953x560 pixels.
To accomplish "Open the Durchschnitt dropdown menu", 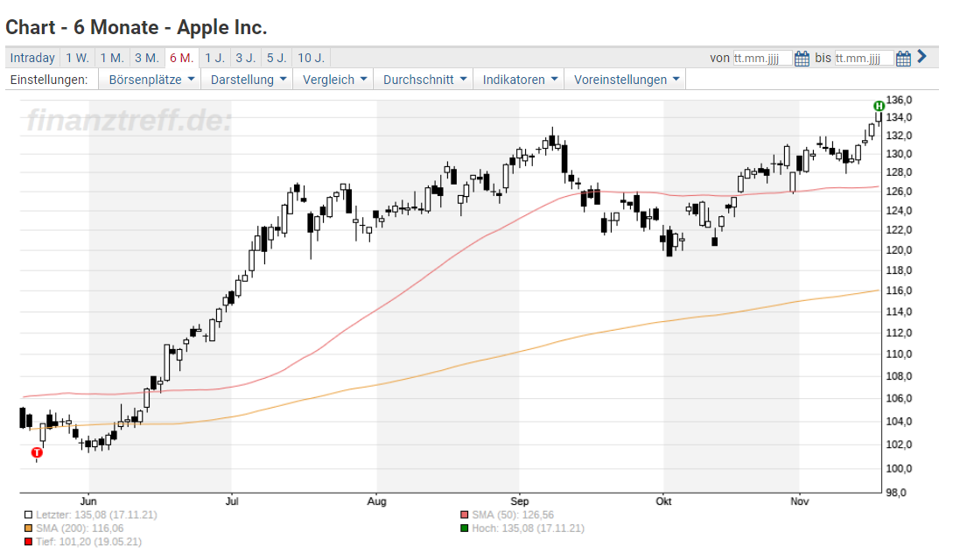I will (424, 80).
